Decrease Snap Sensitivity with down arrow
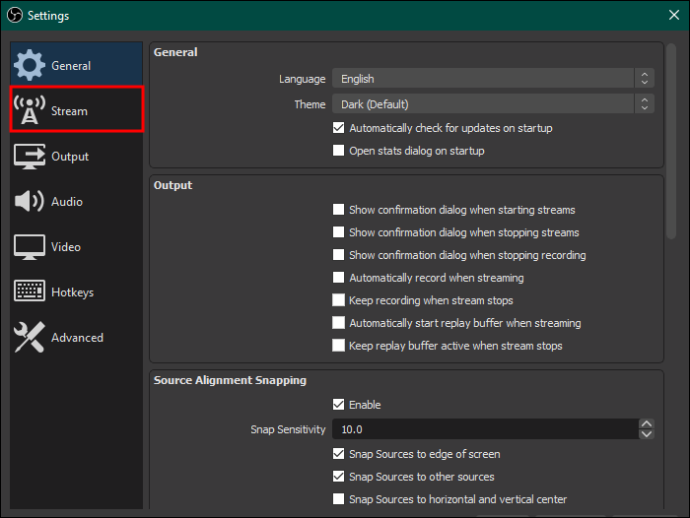The width and height of the screenshot is (690, 518). point(646,434)
